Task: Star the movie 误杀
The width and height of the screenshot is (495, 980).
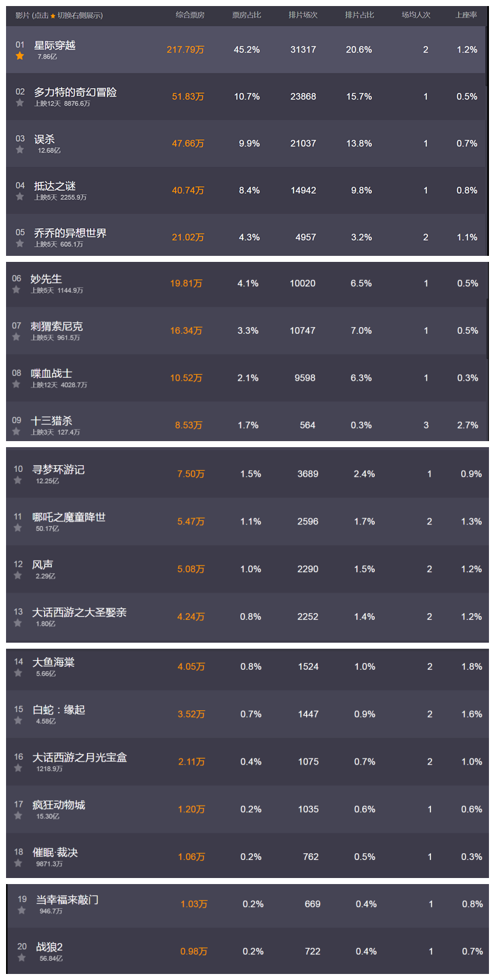Action: pyautogui.click(x=20, y=150)
